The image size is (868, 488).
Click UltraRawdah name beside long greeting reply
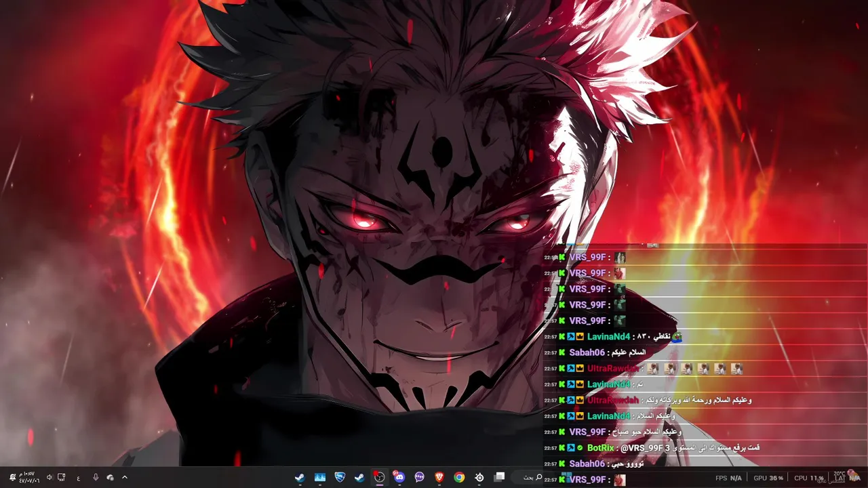tap(613, 401)
